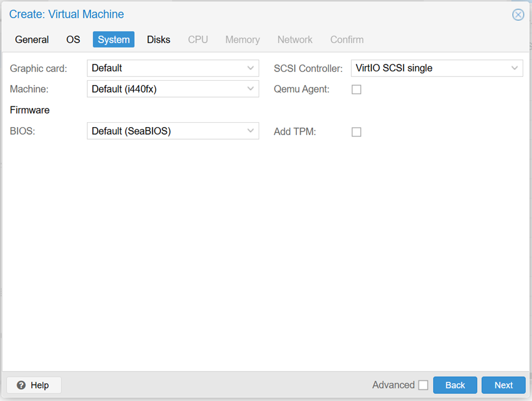The height and width of the screenshot is (401, 532).
Task: Switch to the Network tab
Action: tap(295, 40)
